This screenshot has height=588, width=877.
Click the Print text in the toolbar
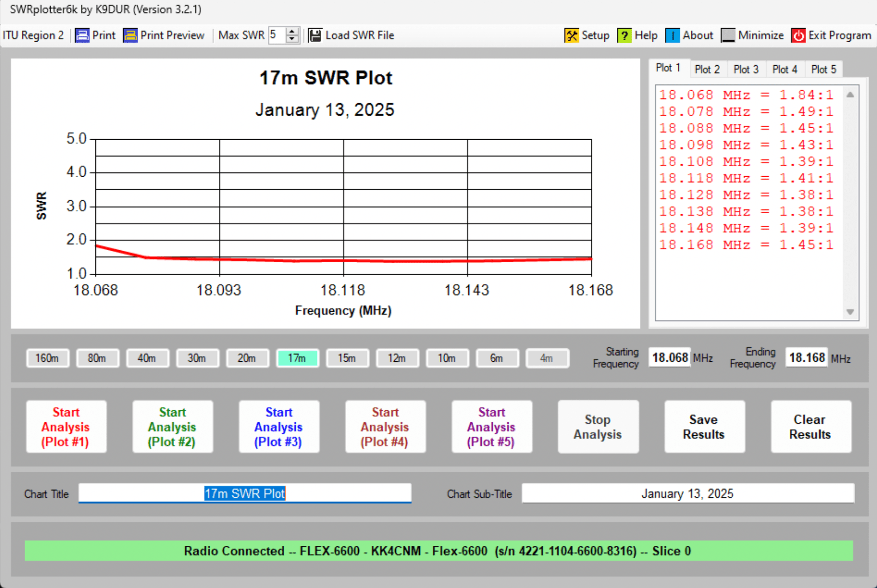pos(104,35)
